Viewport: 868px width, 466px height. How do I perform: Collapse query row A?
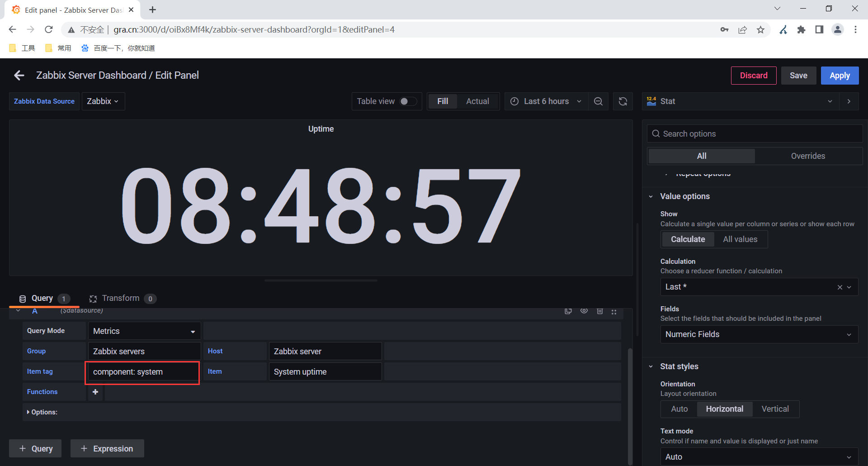click(18, 311)
